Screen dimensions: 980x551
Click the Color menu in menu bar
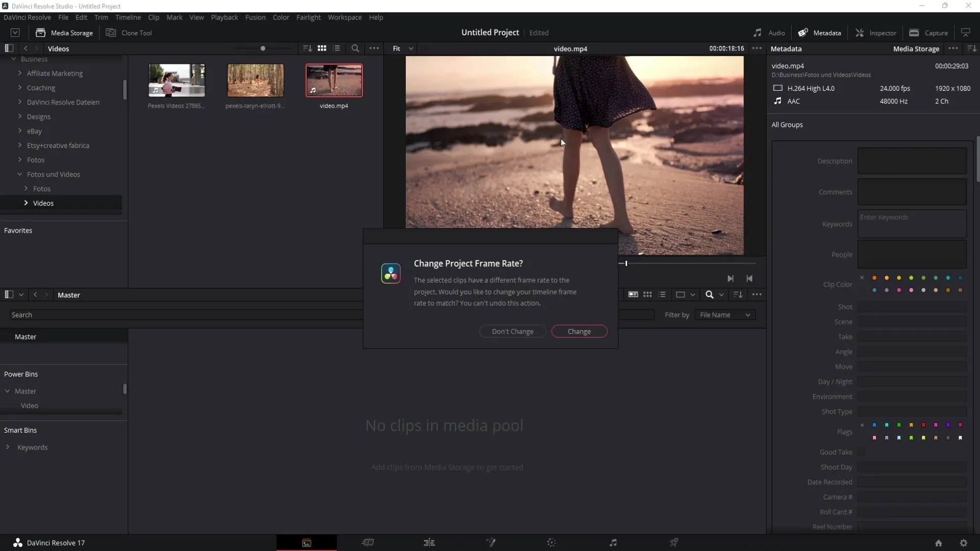point(281,17)
